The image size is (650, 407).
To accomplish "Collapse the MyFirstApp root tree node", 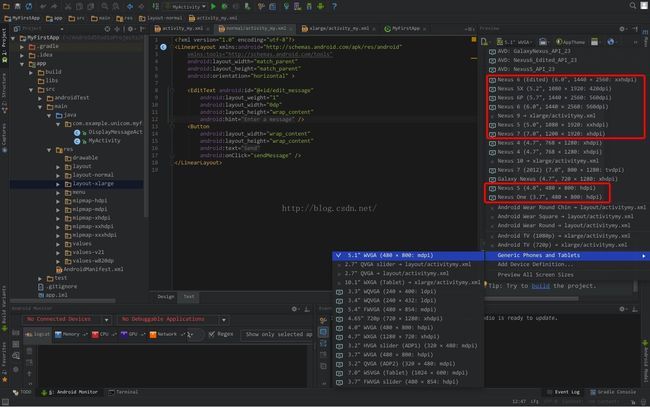I will coord(13,38).
